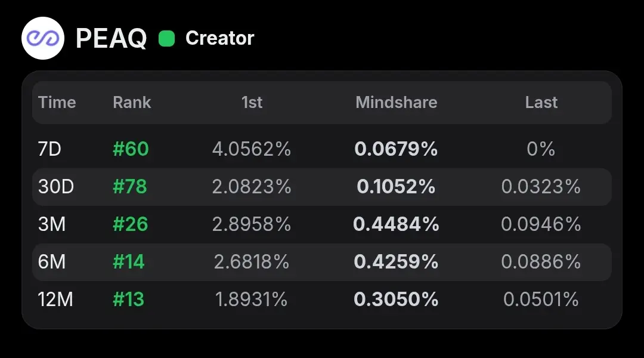Open the #13 rank for 12M
The height and width of the screenshot is (358, 644).
click(129, 300)
